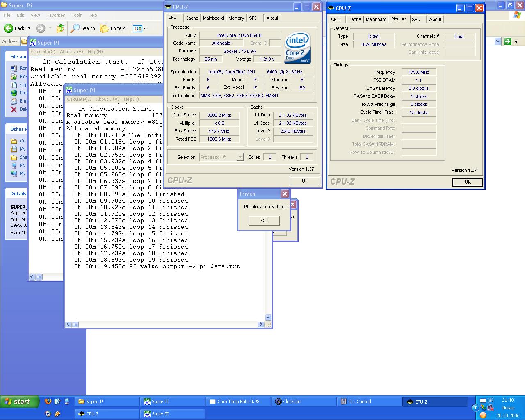Image resolution: width=525 pixels, height=420 pixels.
Task: Switch to the CPU tab in right CPU-Z
Action: [x=336, y=19]
